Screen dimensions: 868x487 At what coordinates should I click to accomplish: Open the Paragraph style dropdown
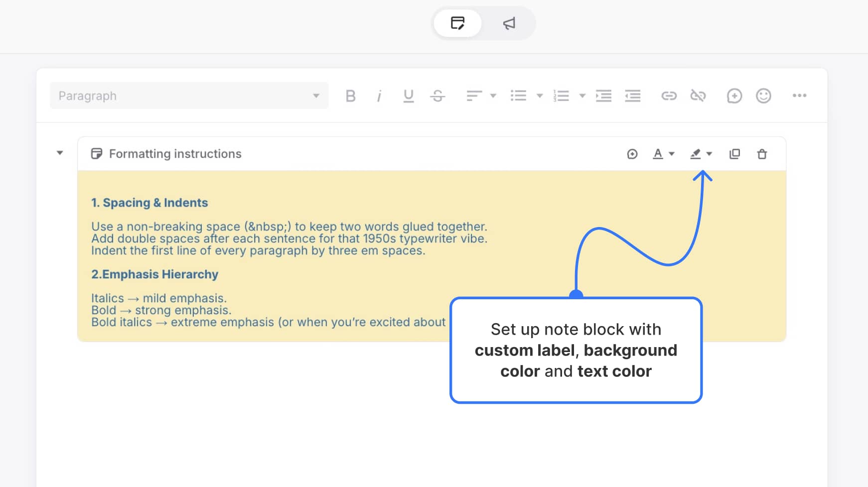(x=189, y=96)
